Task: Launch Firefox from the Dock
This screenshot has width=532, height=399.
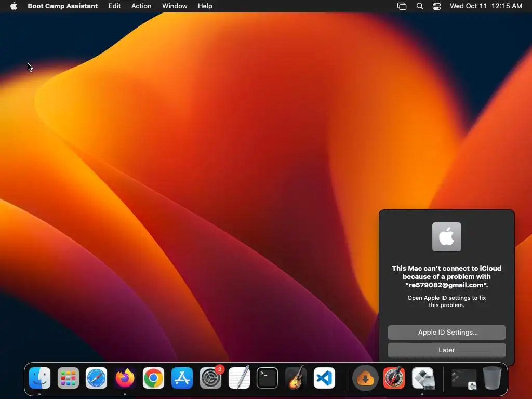Action: coord(125,378)
